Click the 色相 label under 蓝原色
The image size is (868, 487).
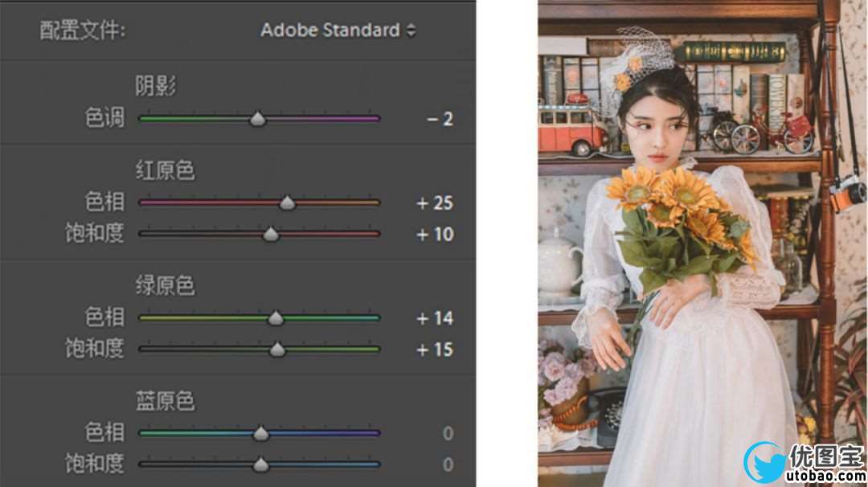coord(104,432)
